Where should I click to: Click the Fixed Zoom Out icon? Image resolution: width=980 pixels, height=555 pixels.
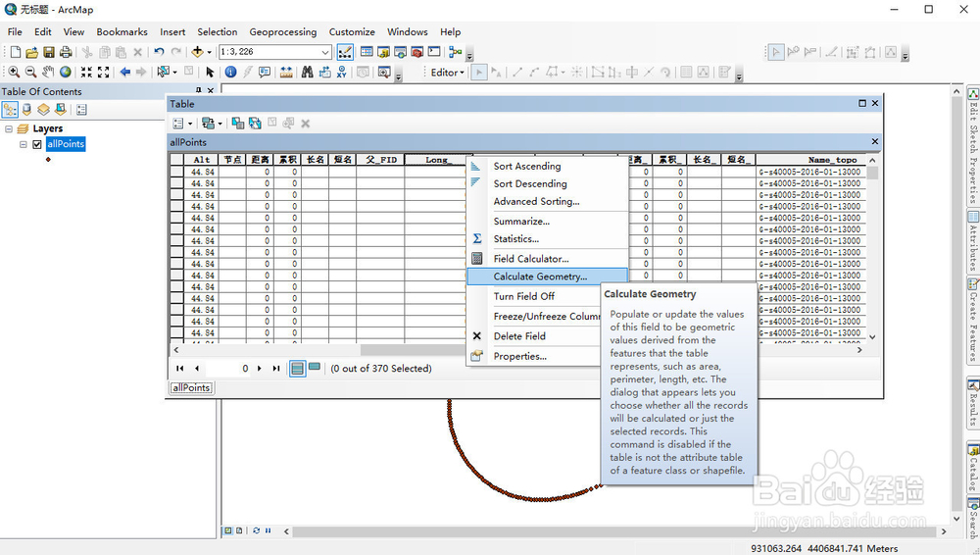tap(103, 72)
